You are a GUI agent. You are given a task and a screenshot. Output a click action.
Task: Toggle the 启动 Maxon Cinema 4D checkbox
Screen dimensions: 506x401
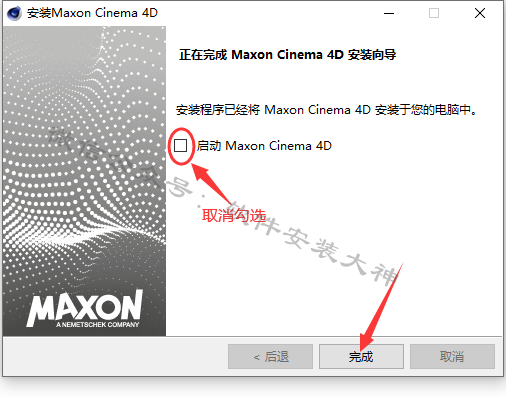[180, 146]
